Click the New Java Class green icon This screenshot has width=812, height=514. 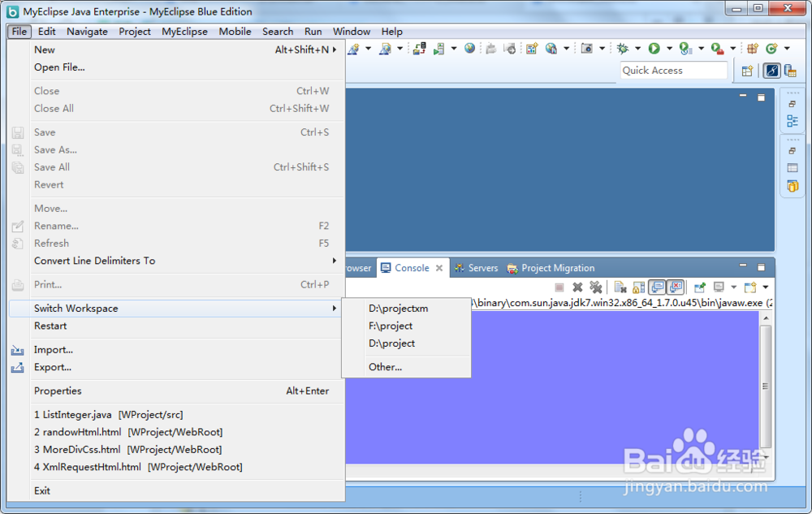(x=771, y=49)
